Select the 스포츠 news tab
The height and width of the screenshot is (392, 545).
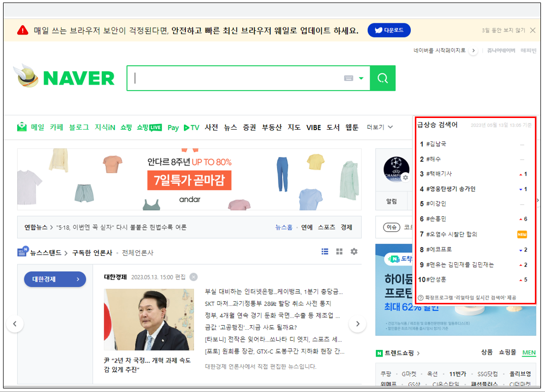pyautogui.click(x=327, y=227)
